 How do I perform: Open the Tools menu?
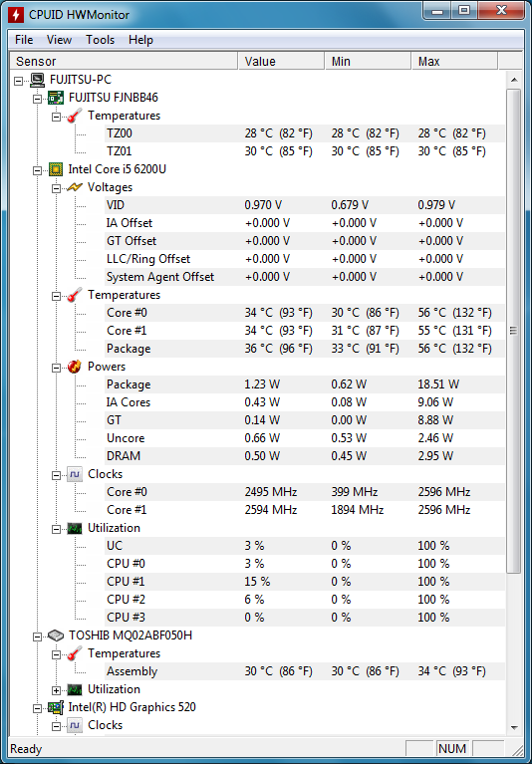point(100,40)
